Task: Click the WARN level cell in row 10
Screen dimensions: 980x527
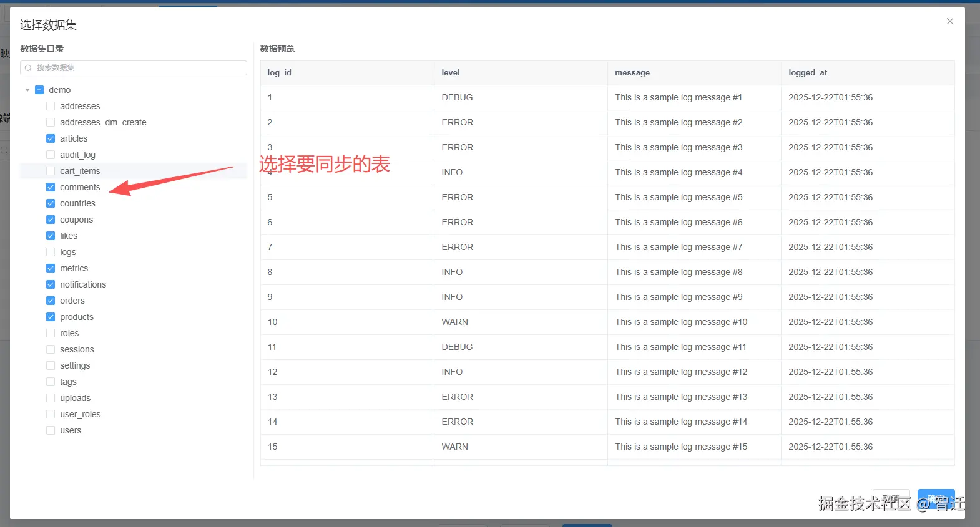Action: 521,322
